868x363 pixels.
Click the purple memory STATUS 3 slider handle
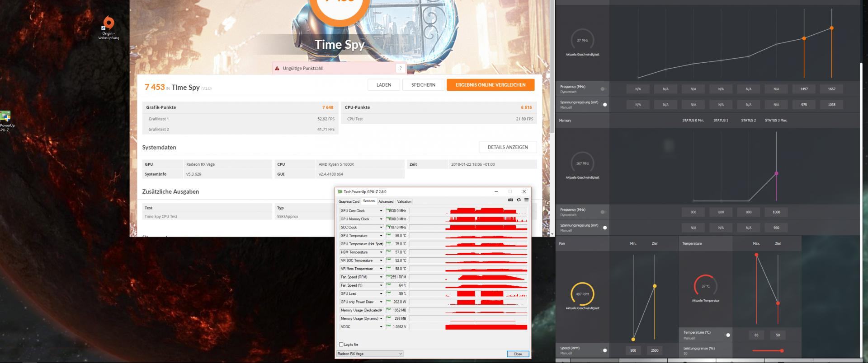pyautogui.click(x=777, y=173)
